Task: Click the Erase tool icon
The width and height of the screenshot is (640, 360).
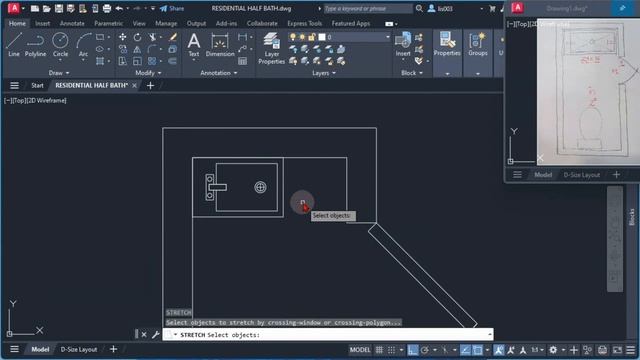Action: [x=173, y=37]
